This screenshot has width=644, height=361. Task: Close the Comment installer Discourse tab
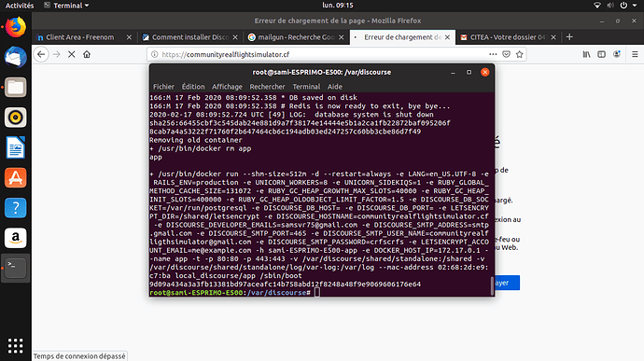click(x=235, y=37)
